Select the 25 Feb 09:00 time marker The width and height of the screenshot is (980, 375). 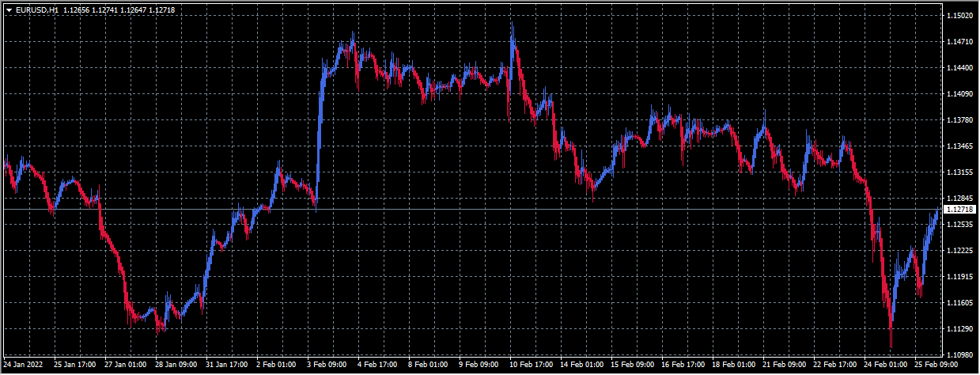[x=935, y=366]
